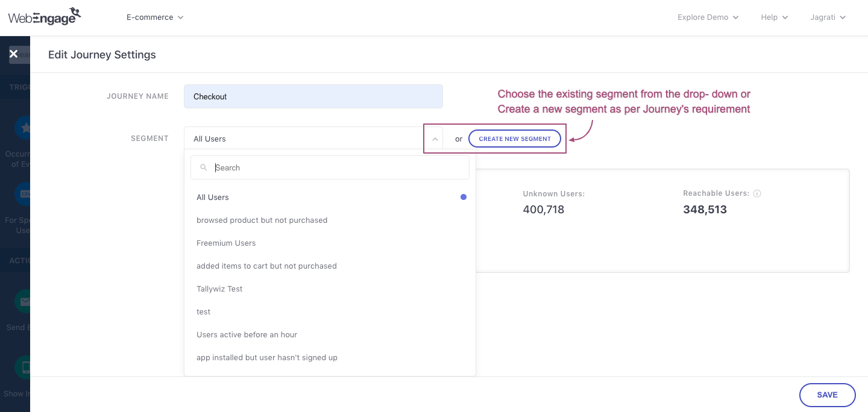868x412 pixels.
Task: Choose 'Users active before an hour' segment
Action: click(247, 334)
